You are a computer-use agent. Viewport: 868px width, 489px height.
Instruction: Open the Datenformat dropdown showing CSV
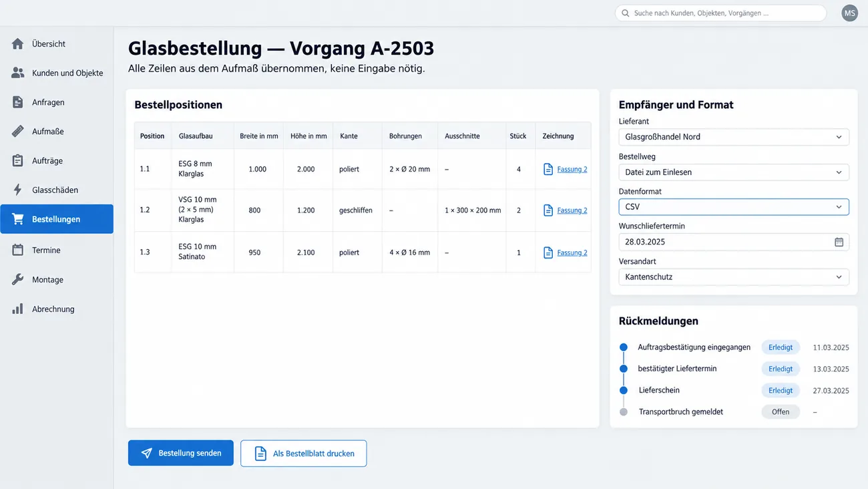tap(734, 207)
